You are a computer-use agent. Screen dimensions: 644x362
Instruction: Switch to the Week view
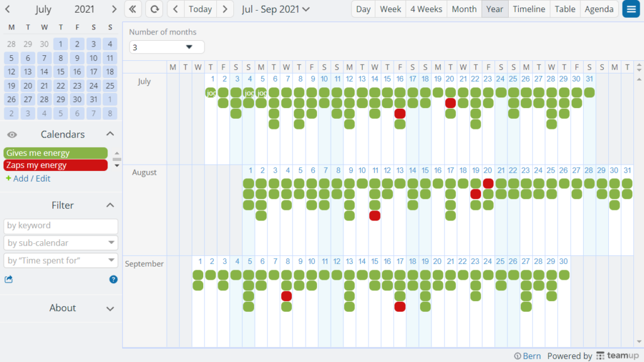391,9
